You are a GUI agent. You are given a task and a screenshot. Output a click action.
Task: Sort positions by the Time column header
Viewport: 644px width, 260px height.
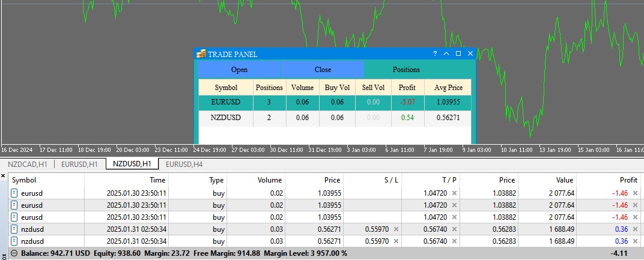pos(157,180)
